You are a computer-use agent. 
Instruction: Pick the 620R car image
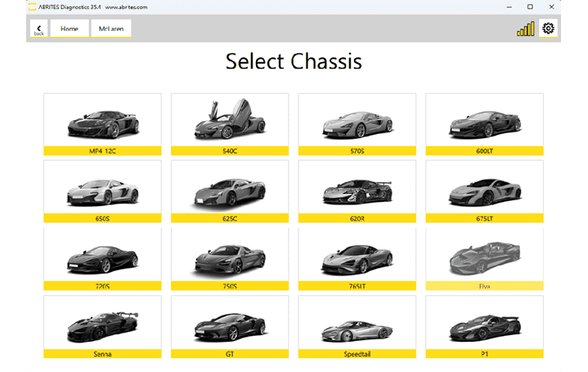[357, 191]
